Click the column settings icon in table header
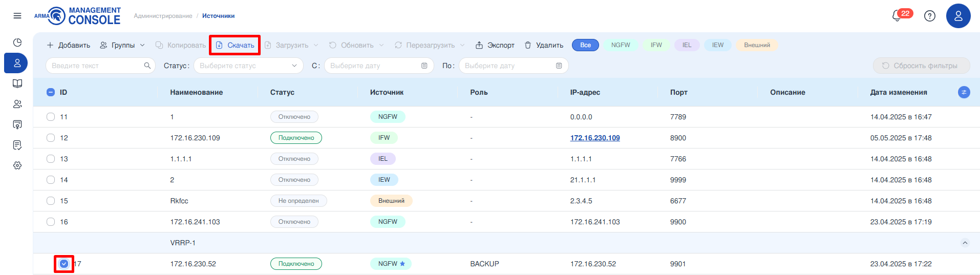 pos(964,92)
